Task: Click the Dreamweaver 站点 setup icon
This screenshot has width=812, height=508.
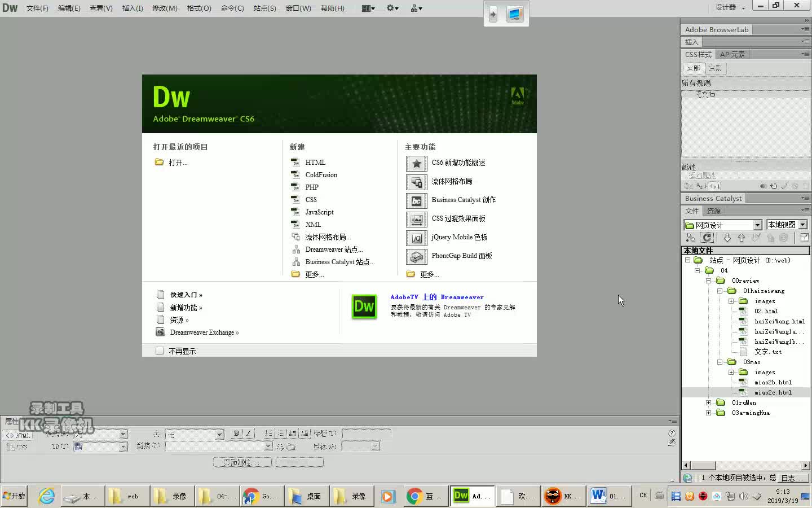Action: point(295,249)
